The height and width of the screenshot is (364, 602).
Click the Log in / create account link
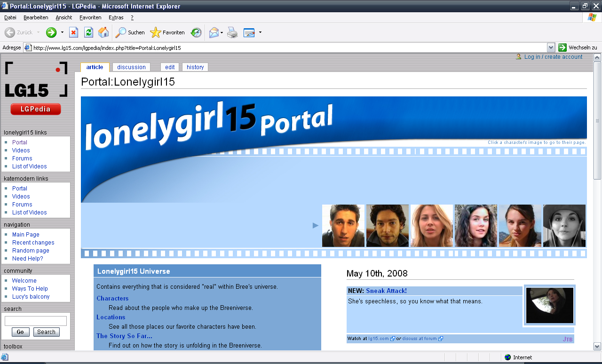point(553,57)
